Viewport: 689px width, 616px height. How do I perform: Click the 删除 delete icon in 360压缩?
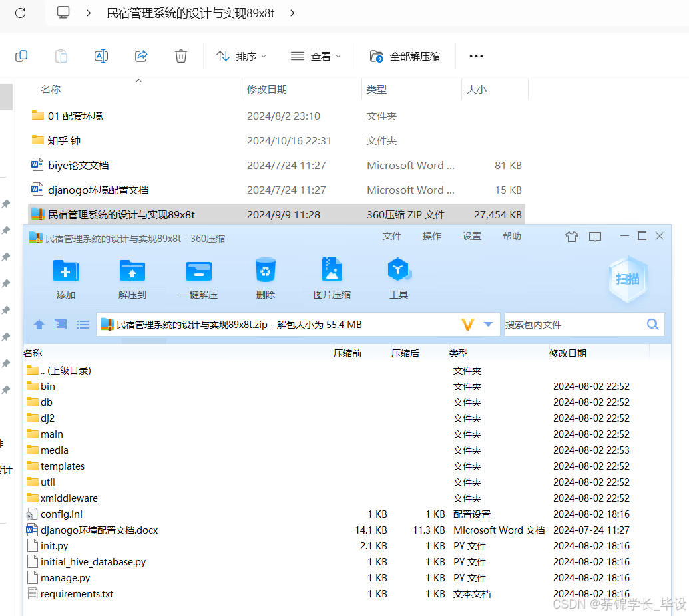click(x=265, y=278)
